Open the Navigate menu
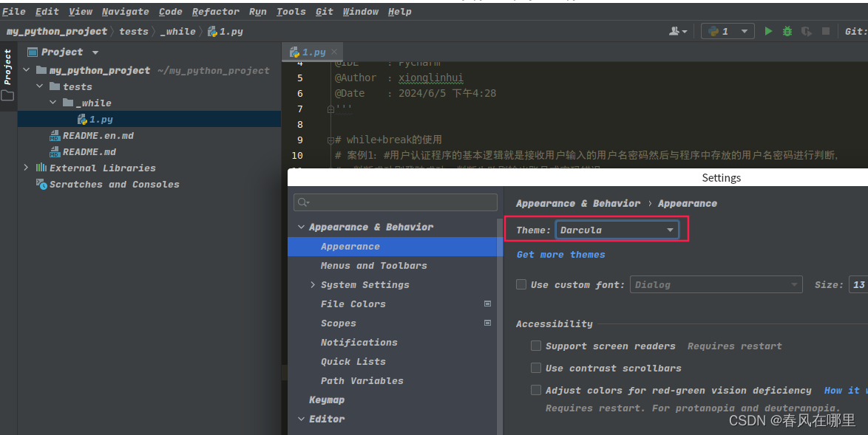Viewport: 868px width, 435px height. point(124,11)
